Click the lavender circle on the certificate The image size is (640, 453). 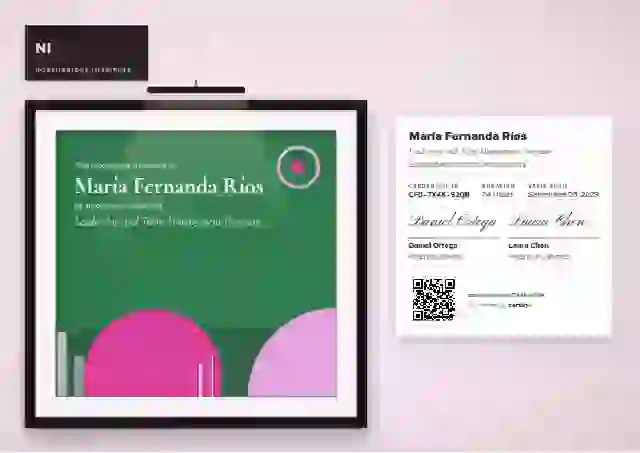[293, 353]
